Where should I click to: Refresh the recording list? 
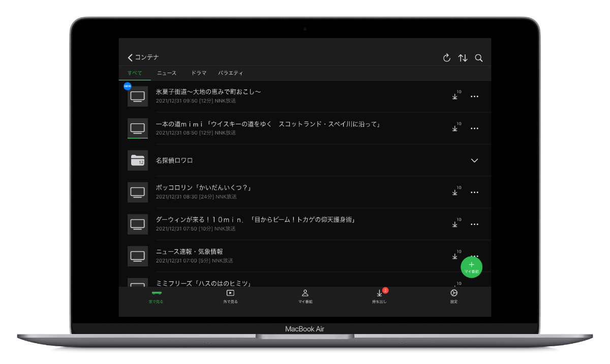[x=447, y=58]
